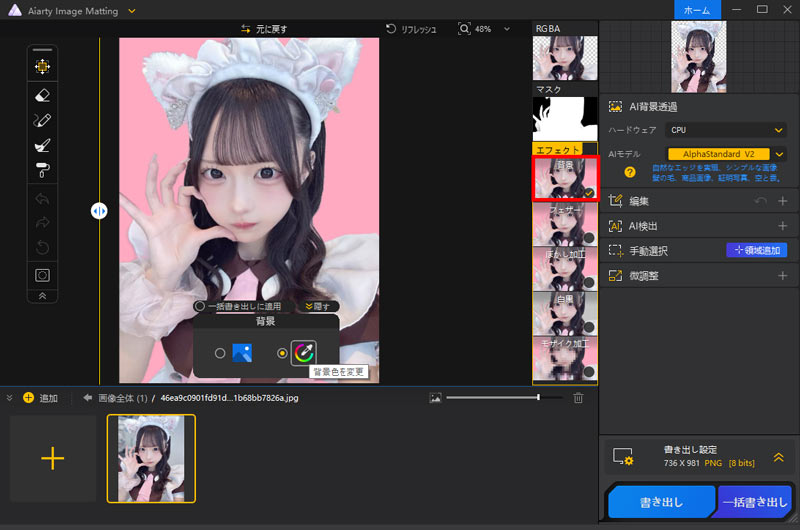Click the 領域追加 button
800x530 pixels.
click(x=756, y=250)
